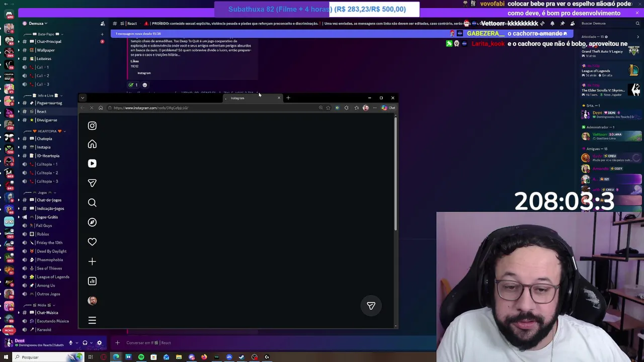Open headphone output options chevron
The height and width of the screenshot is (362, 644).
pos(91,343)
